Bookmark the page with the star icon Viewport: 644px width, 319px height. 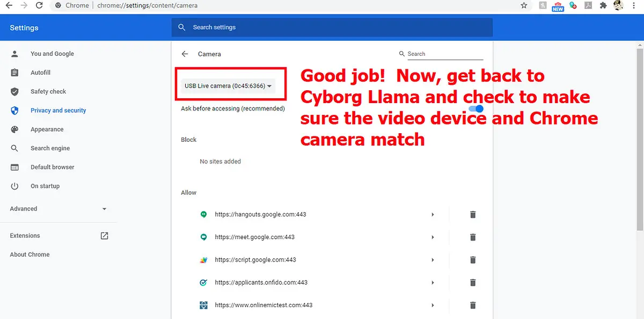[523, 5]
